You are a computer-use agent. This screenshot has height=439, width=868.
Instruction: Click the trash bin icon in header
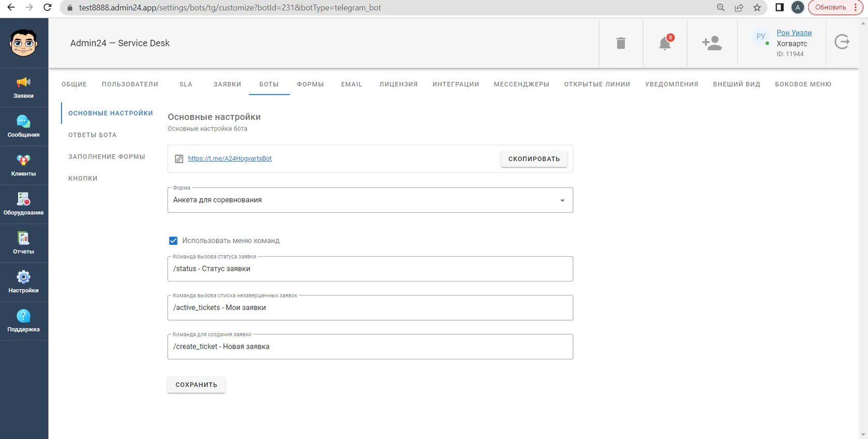pyautogui.click(x=621, y=43)
